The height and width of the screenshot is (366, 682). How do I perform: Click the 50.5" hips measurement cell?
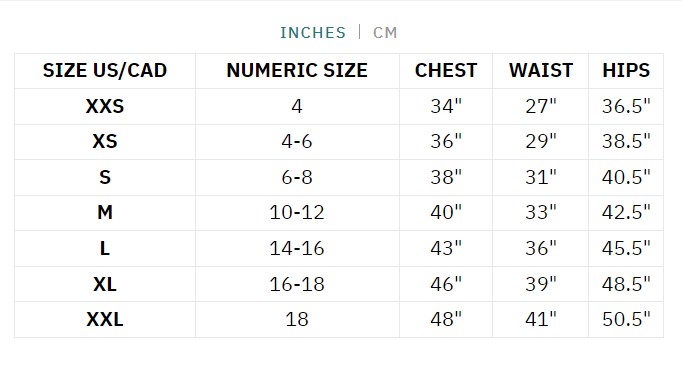(626, 319)
